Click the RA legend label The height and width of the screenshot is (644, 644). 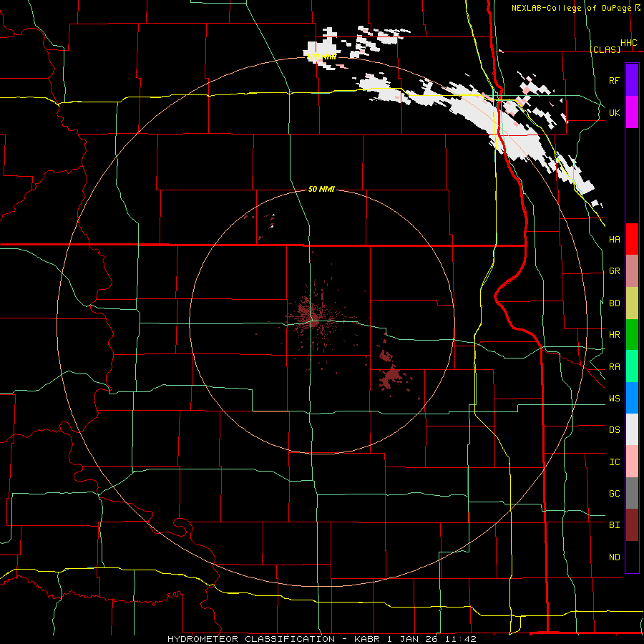[614, 367]
